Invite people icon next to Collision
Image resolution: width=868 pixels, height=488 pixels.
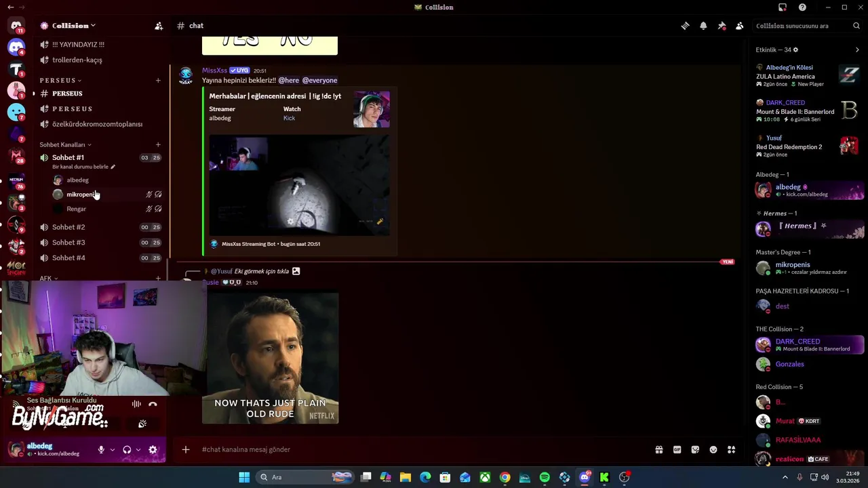click(x=159, y=26)
